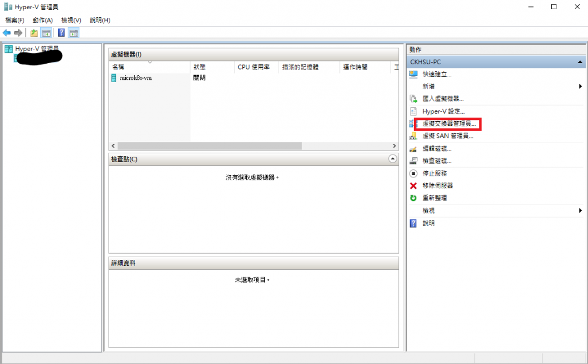
Task: Click the 詳細資料 panel header
Action: pos(253,263)
